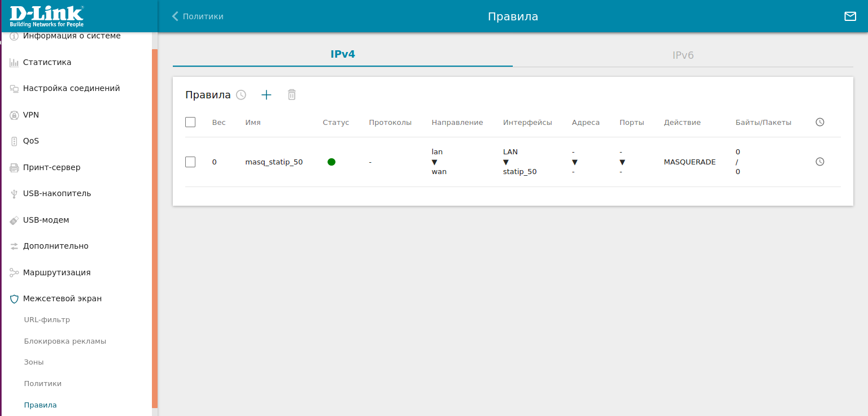Toggle the select-all checkbox in table header

190,122
